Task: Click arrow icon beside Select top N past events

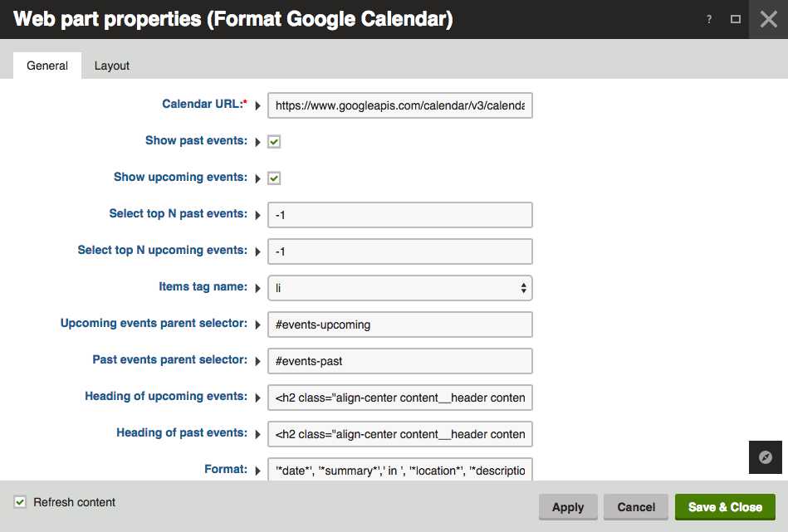Action: pos(257,215)
